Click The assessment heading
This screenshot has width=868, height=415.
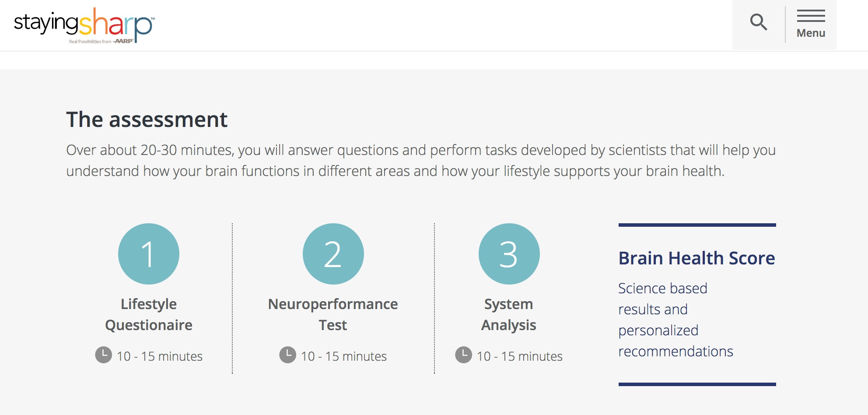tap(147, 120)
